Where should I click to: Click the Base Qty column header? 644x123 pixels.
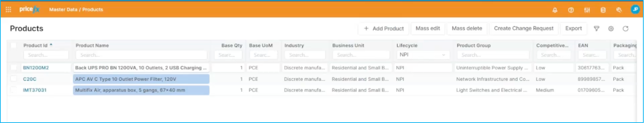pyautogui.click(x=232, y=45)
